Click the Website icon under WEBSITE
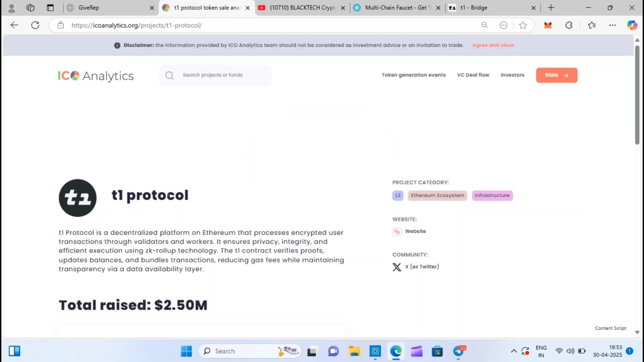This screenshot has width=644, height=362. tap(397, 232)
